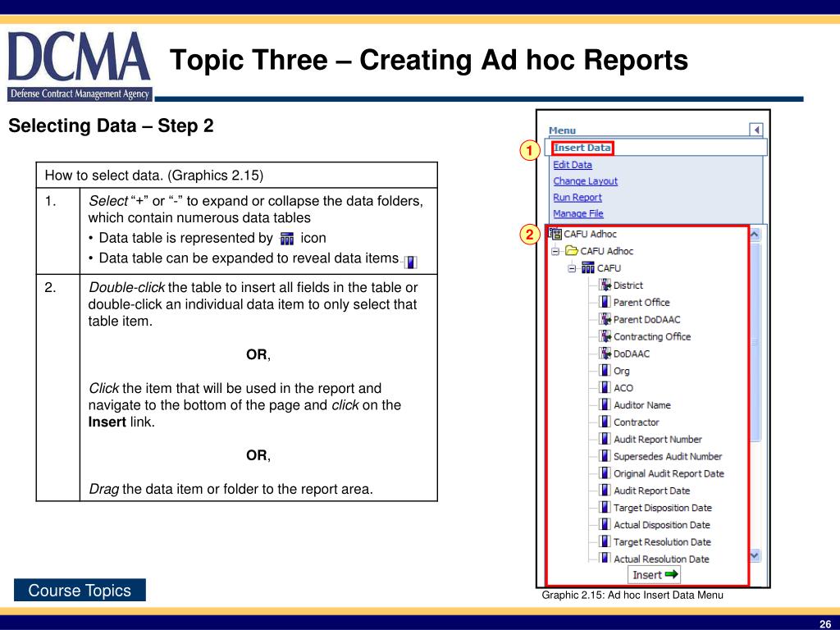
Task: Click the Org data item icon
Action: [x=605, y=371]
